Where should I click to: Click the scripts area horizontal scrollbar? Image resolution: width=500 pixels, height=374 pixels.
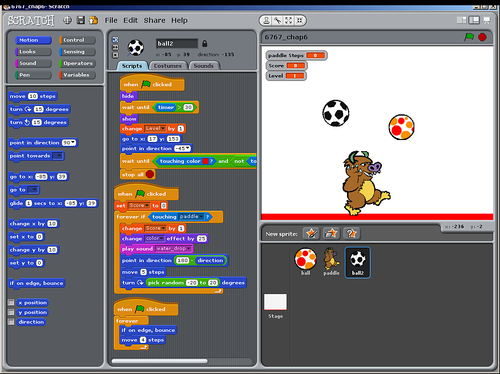159,361
